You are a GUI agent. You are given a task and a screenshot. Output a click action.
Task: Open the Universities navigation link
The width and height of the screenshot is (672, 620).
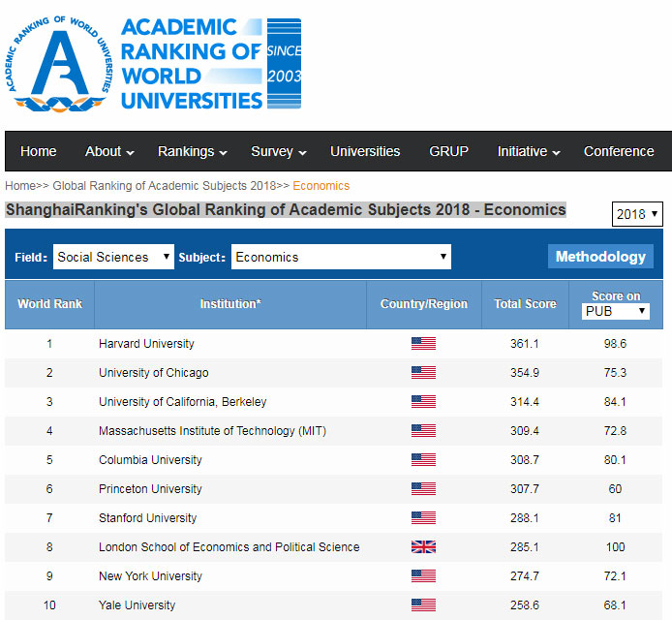click(x=365, y=151)
